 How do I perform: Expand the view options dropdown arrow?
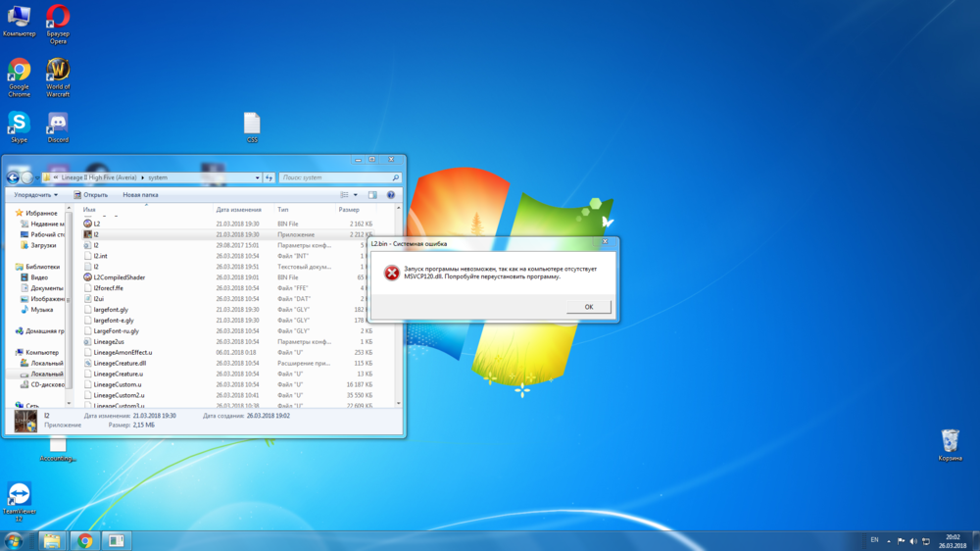pyautogui.click(x=356, y=195)
